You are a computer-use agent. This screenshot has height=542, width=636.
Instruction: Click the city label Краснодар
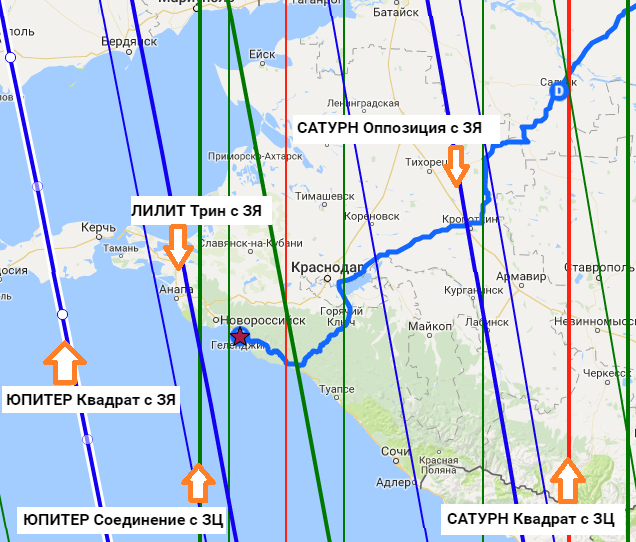[327, 267]
